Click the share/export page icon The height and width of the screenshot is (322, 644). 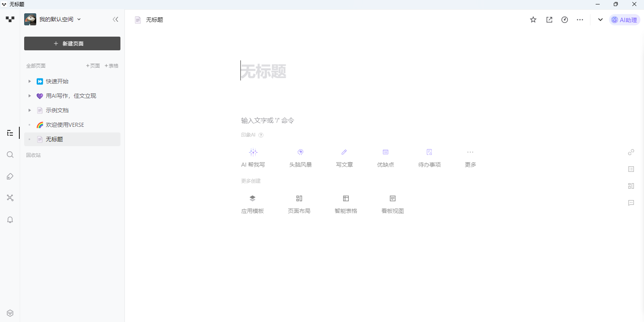(549, 20)
